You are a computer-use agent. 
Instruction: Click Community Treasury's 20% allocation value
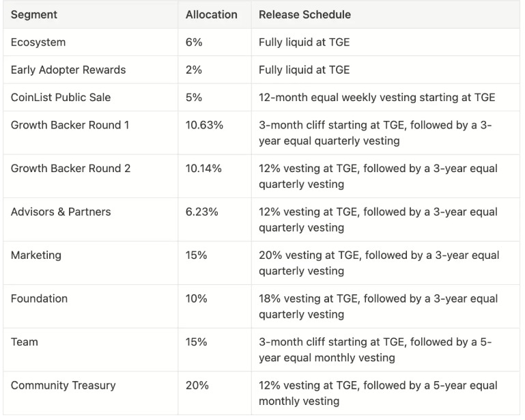pos(197,385)
